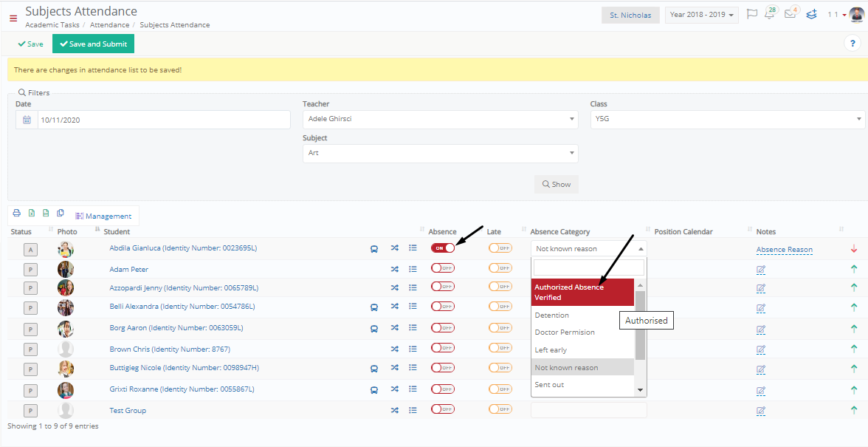The width and height of the screenshot is (868, 447).
Task: Click the green Excel export icon
Action: click(x=32, y=214)
